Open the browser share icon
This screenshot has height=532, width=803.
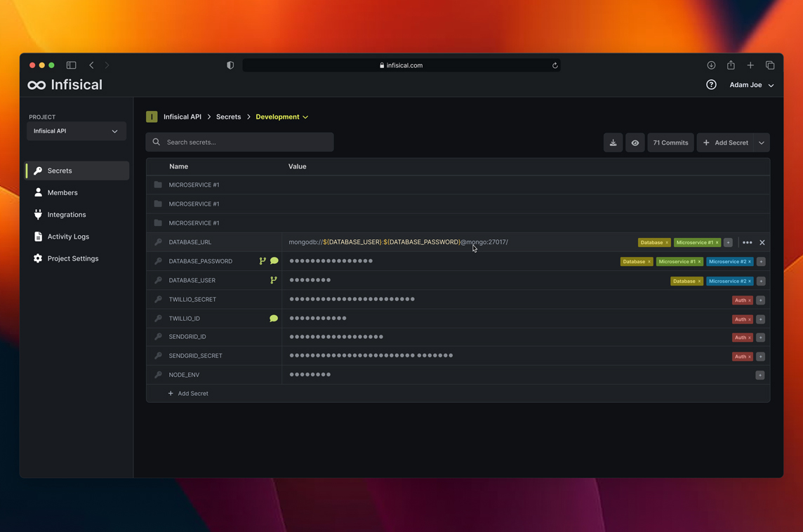coord(731,65)
